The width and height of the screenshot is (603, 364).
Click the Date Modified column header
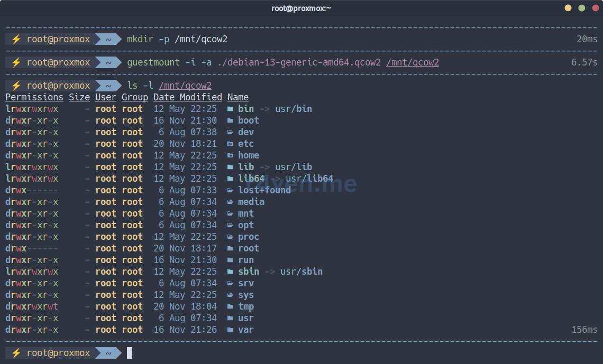(x=188, y=97)
